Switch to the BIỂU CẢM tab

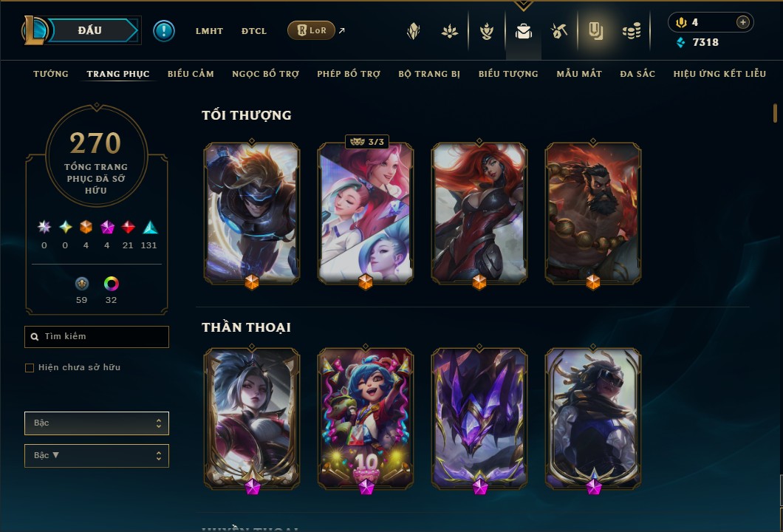click(x=191, y=74)
